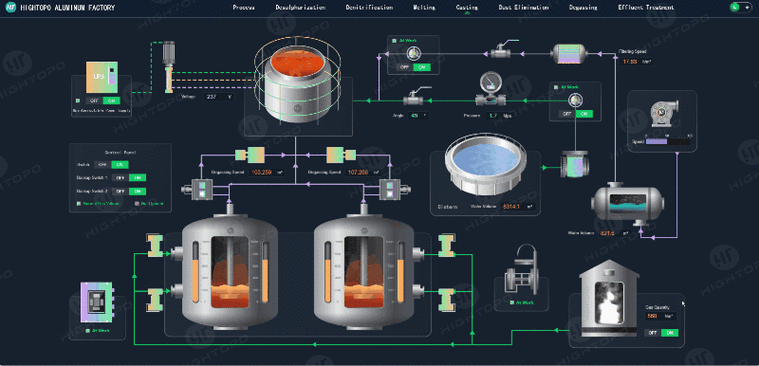Select upper right I-shaped burner connector

446,245
